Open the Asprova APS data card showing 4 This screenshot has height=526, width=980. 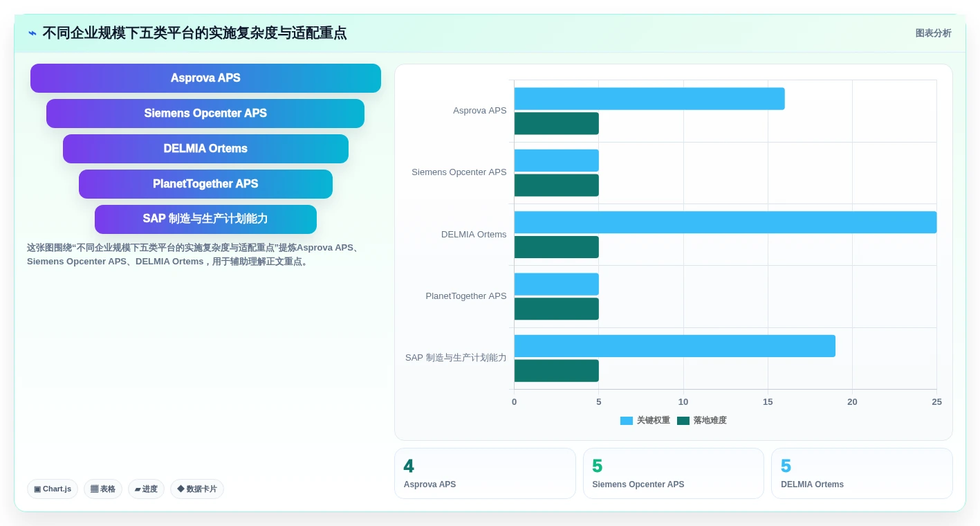pyautogui.click(x=485, y=473)
